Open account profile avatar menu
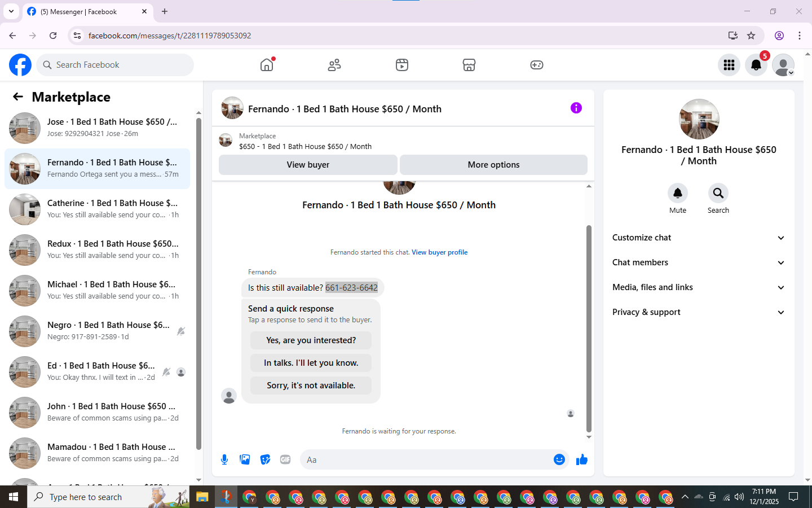Screen dimensions: 812x508 point(783,65)
